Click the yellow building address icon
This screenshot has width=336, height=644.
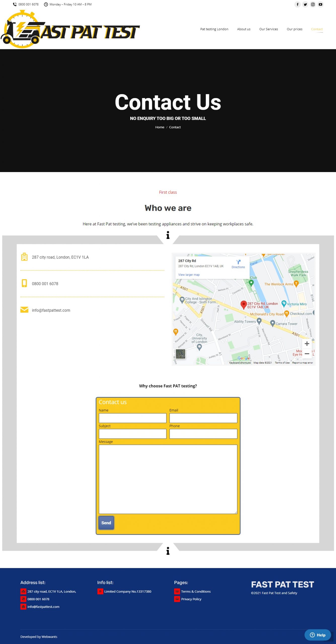click(x=24, y=257)
